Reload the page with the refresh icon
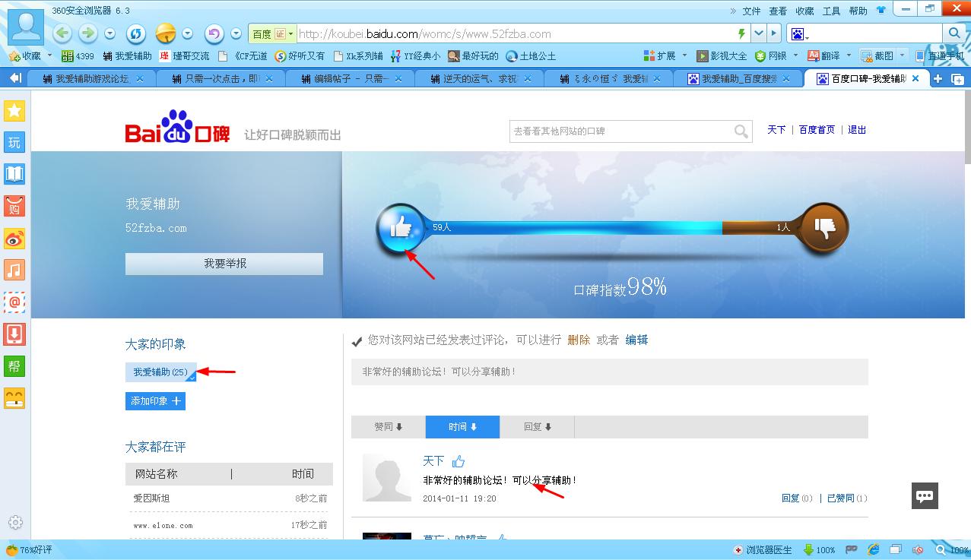Image resolution: width=971 pixels, height=560 pixels. (x=136, y=33)
